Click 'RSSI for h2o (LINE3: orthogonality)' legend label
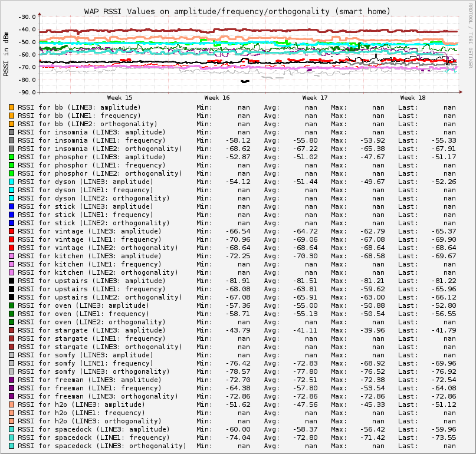This screenshot has height=454, width=476. pos(90,421)
